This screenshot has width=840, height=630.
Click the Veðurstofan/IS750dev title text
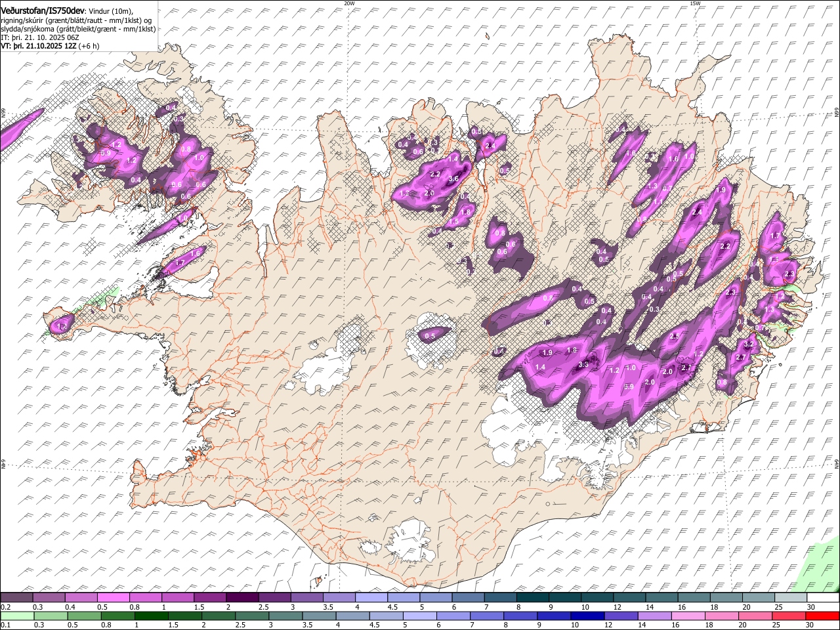[43, 11]
